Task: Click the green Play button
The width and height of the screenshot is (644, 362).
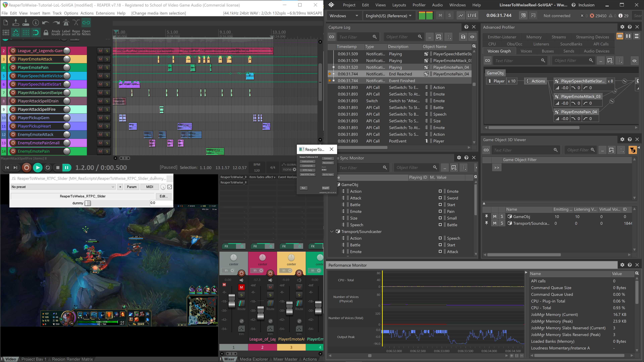Action: tap(38, 168)
